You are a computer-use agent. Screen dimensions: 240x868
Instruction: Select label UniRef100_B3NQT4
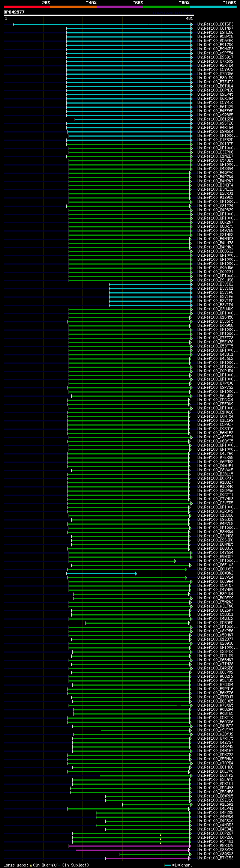(x=215, y=185)
